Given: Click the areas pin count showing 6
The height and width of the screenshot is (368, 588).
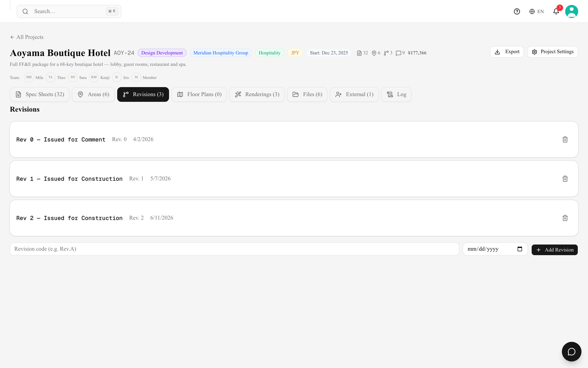Looking at the screenshot, I should point(376,53).
